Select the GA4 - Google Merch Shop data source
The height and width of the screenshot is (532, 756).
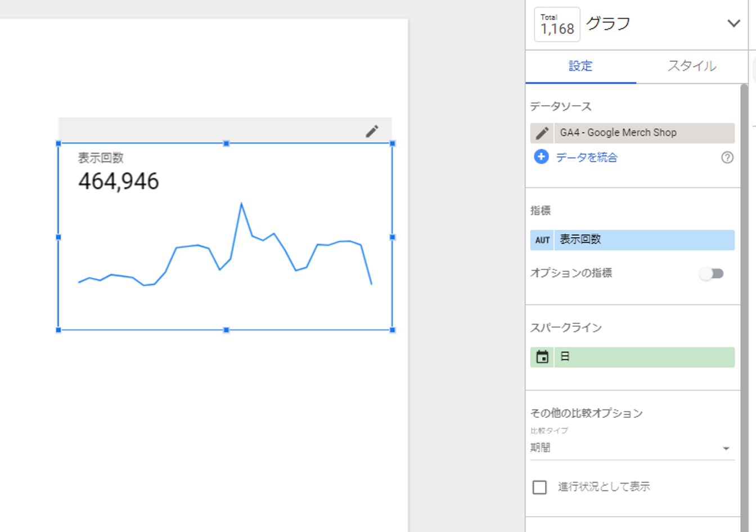tap(644, 133)
